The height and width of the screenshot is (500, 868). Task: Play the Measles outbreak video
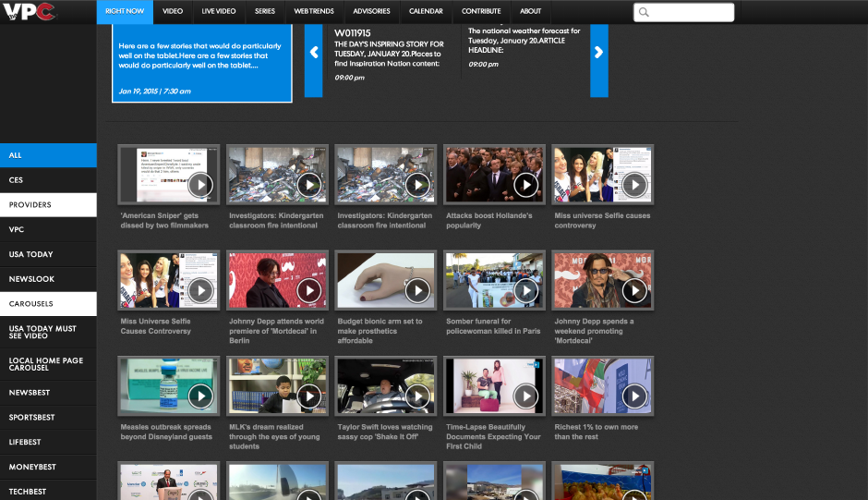200,396
